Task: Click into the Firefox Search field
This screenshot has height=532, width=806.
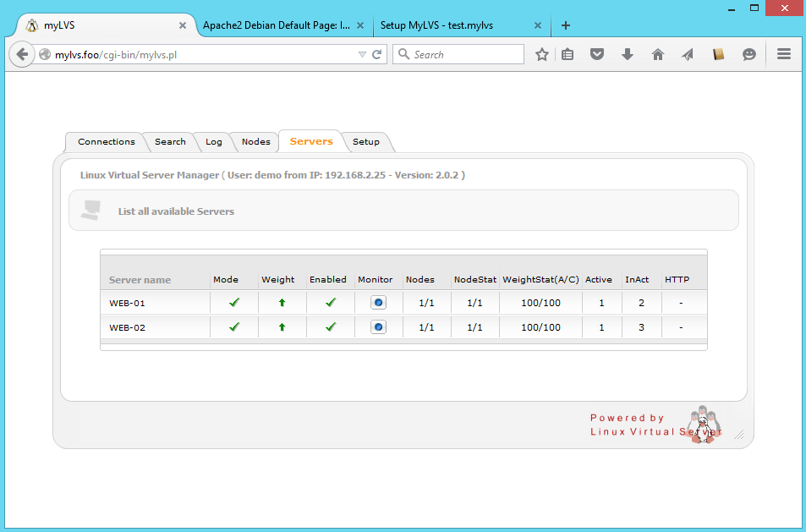Action: (x=465, y=54)
